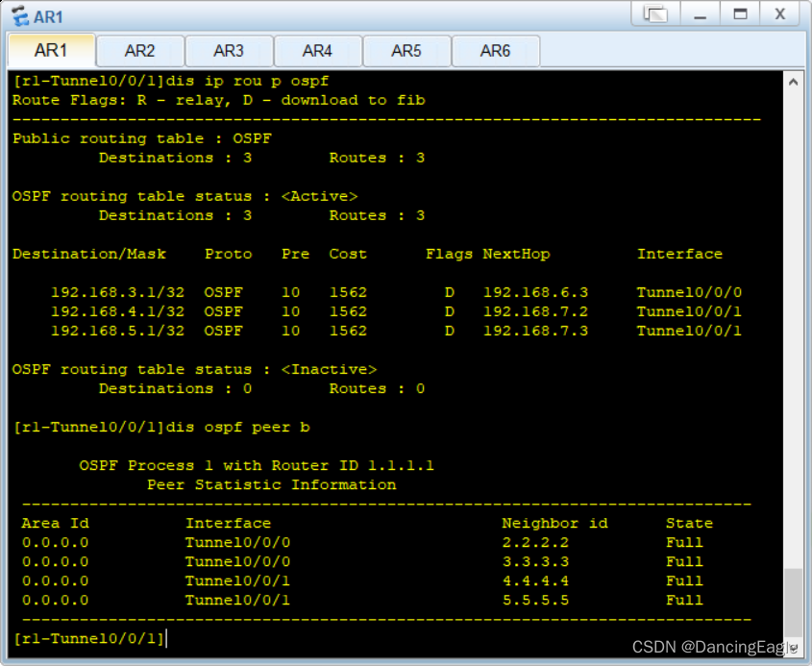Click the 'dis ospf peer b' command line
Screen dimensions: 812x666
click(x=161, y=428)
